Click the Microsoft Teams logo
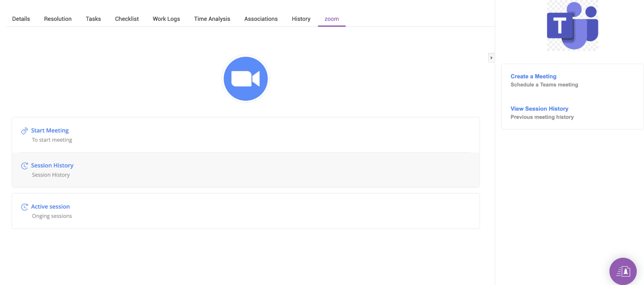This screenshot has width=644, height=285. [572, 25]
